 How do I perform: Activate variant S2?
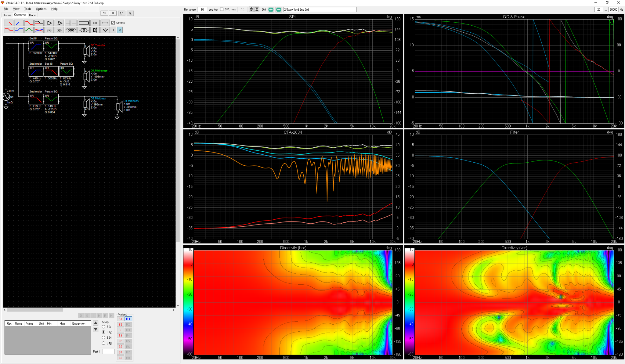(121, 324)
